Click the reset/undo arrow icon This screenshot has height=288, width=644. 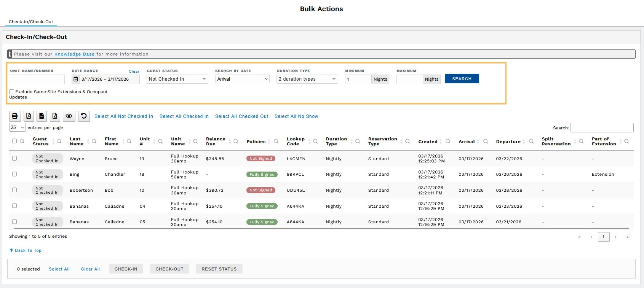point(84,116)
